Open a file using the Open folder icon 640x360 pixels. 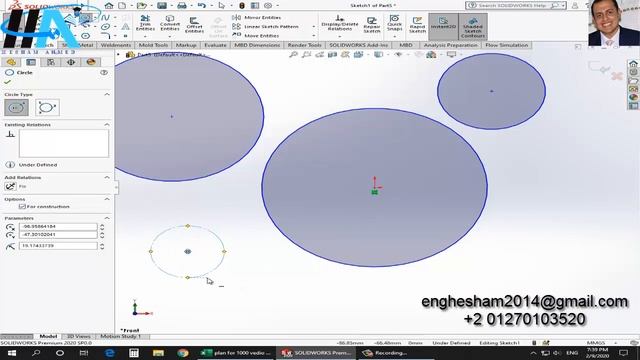[x=142, y=5]
